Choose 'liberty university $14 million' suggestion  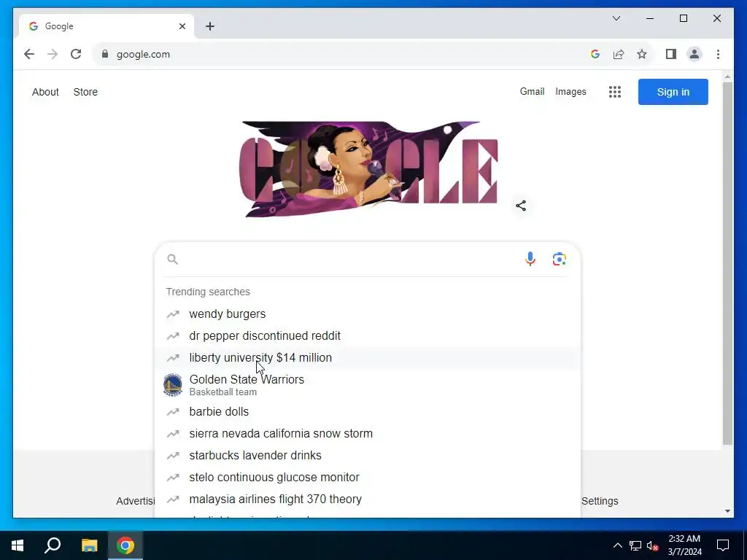point(368,357)
